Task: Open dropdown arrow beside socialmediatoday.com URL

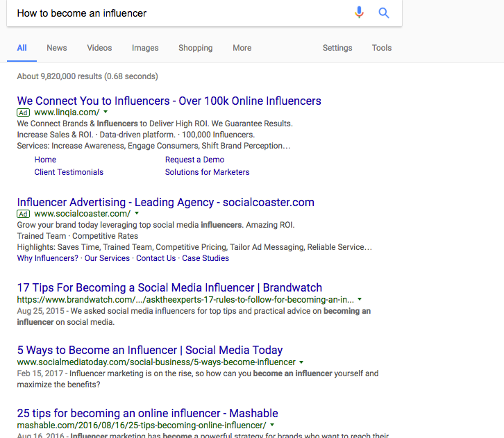Action: tap(301, 362)
